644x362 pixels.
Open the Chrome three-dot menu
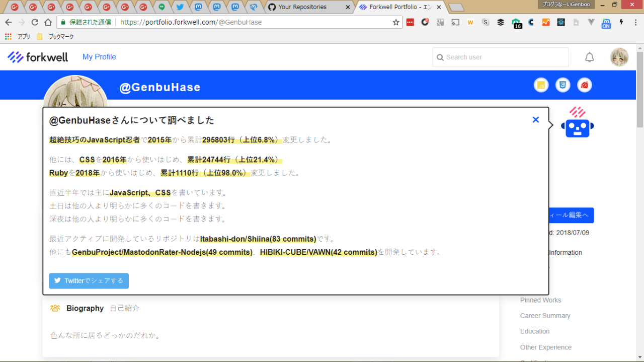pos(635,22)
